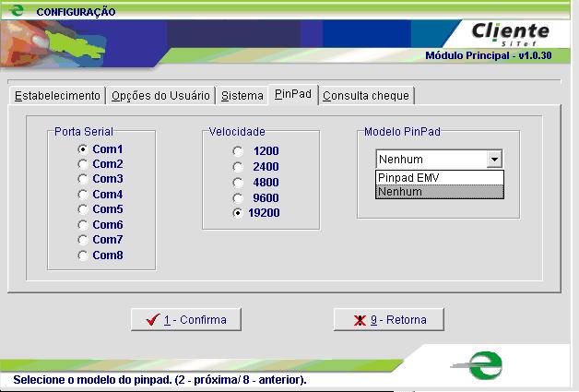Set speed to 1200
Viewport: 579px width, 392px height.
tap(239, 150)
